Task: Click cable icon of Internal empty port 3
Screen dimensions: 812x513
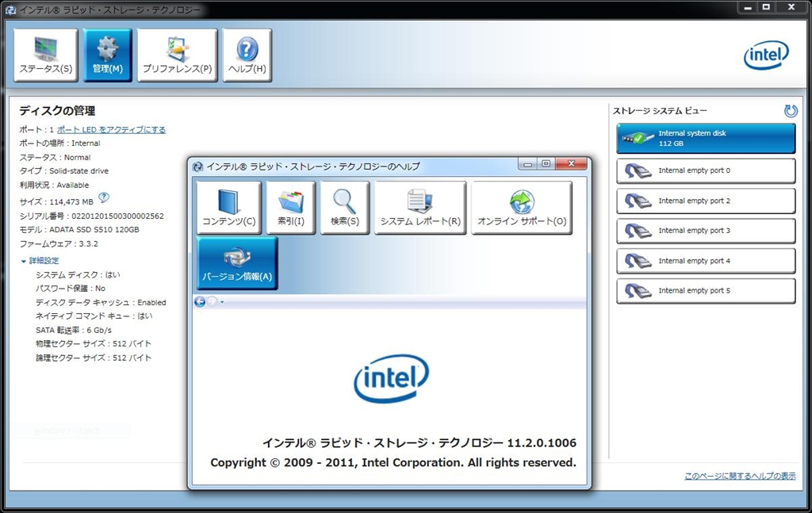Action: point(638,231)
